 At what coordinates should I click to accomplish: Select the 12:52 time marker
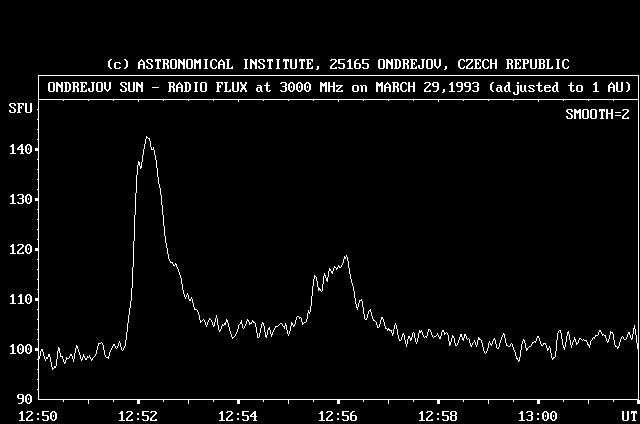(x=138, y=415)
